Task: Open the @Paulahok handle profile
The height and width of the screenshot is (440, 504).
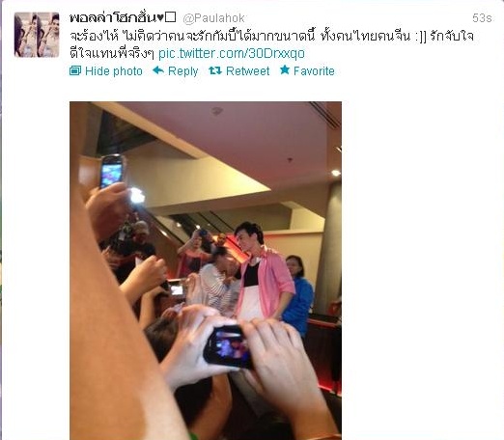Action: click(213, 18)
